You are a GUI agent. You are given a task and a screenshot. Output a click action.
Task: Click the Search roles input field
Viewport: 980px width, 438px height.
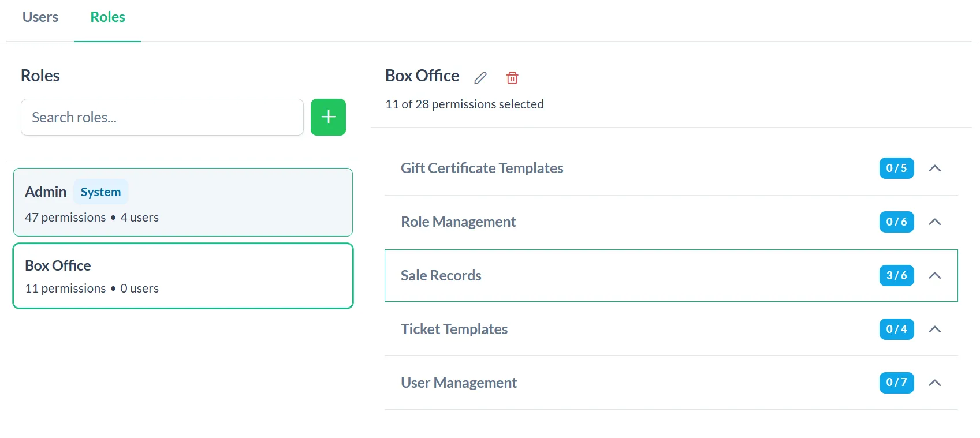coord(162,117)
